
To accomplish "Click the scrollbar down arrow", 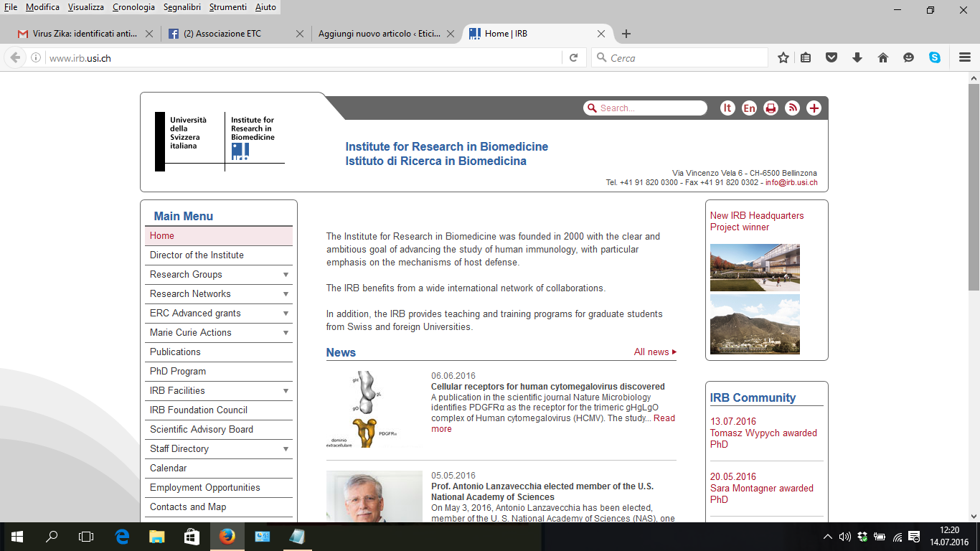I will (x=974, y=516).
